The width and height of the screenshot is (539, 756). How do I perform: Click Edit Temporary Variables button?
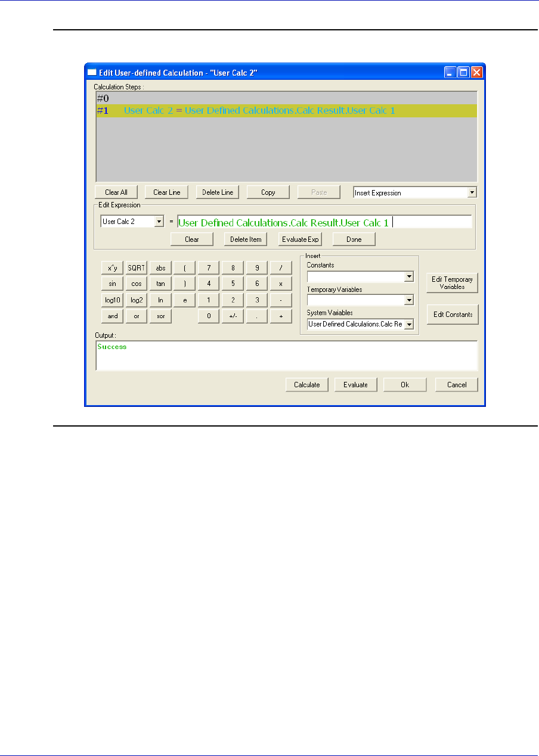[x=453, y=283]
